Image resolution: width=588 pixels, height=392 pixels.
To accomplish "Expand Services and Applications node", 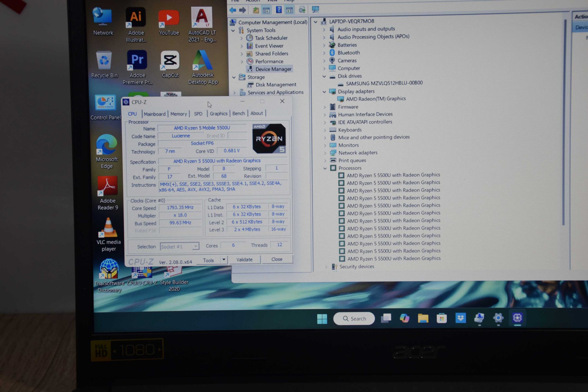I will pyautogui.click(x=234, y=93).
